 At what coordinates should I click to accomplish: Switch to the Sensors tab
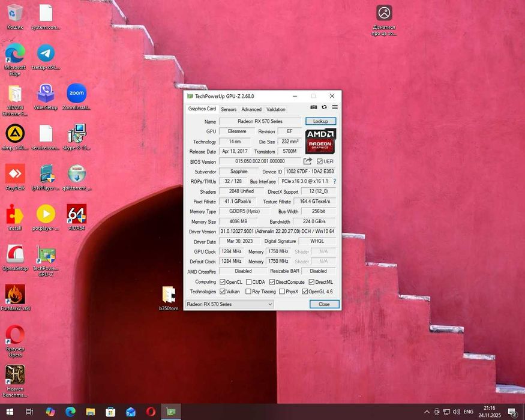click(229, 109)
